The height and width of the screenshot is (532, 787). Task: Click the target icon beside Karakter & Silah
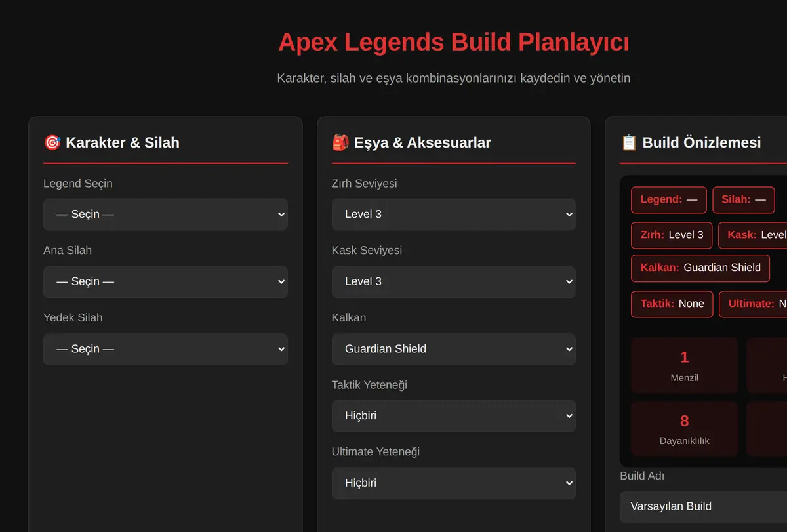(52, 142)
